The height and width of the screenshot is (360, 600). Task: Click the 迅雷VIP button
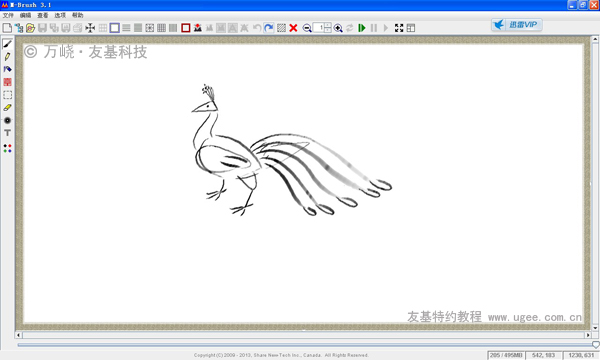click(517, 25)
